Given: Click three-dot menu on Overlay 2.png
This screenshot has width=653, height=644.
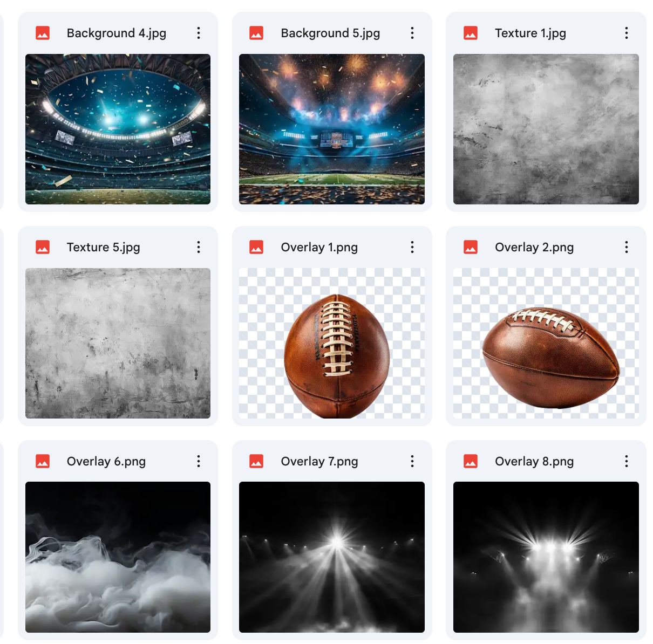Looking at the screenshot, I should [627, 247].
